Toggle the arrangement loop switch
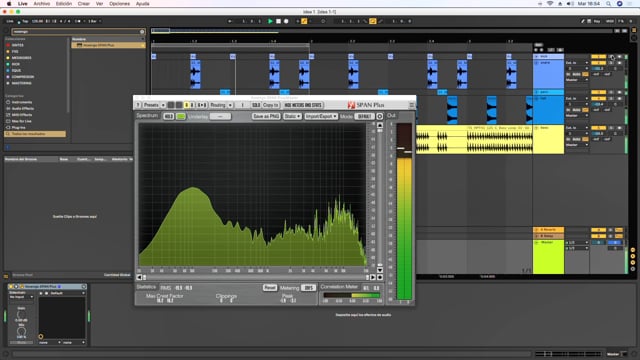 click(372, 21)
